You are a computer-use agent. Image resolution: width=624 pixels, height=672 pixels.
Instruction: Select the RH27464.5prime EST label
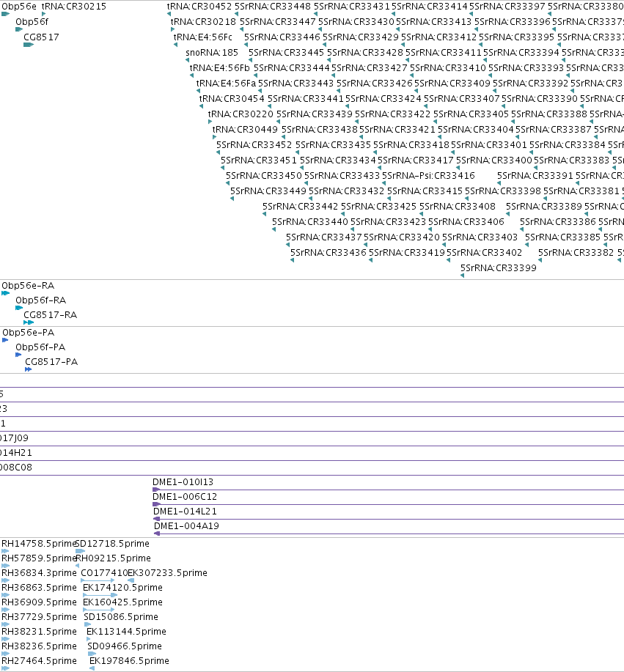(x=39, y=660)
